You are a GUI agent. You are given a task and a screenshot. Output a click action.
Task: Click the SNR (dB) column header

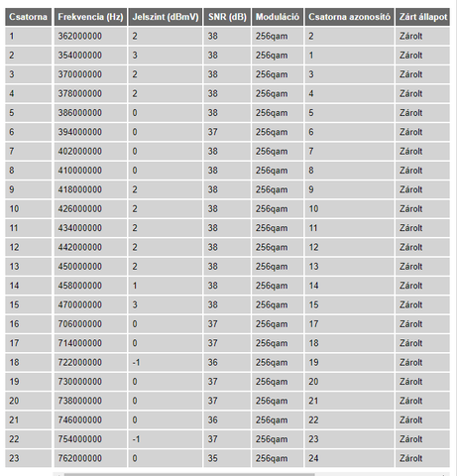click(x=227, y=17)
